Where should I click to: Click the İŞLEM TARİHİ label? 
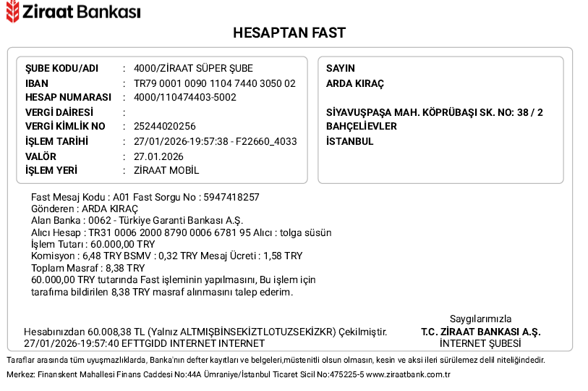(56, 142)
